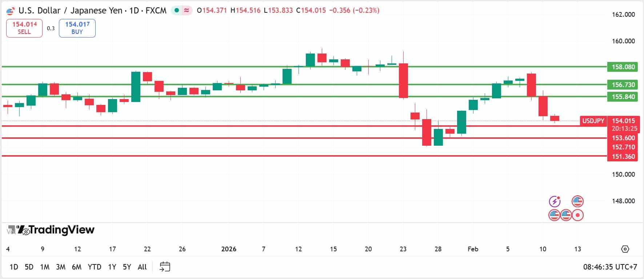This screenshot has width=644, height=279.
Task: Click the USDJPY price label on the right axis
Action: pos(593,121)
